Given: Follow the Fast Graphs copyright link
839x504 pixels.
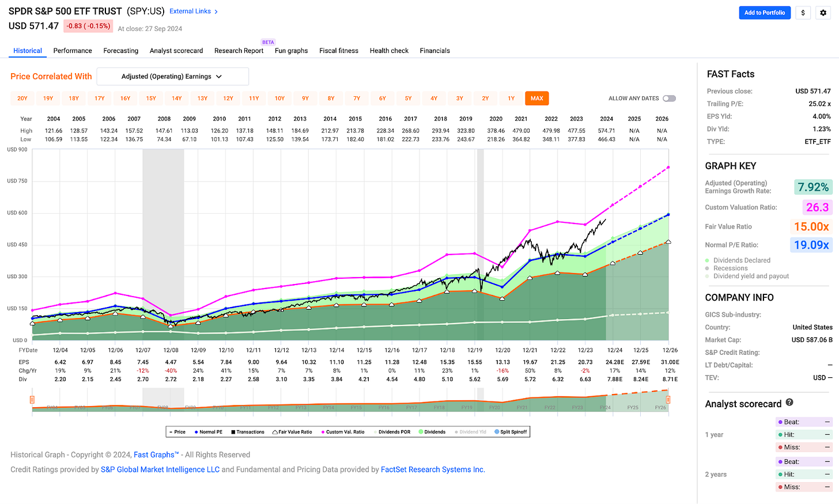Looking at the screenshot, I should (156, 455).
